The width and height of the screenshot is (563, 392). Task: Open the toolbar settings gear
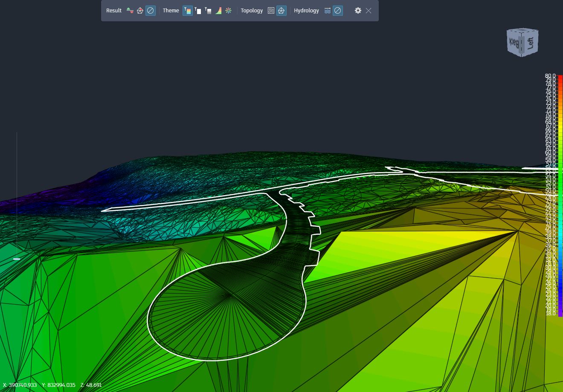(358, 11)
